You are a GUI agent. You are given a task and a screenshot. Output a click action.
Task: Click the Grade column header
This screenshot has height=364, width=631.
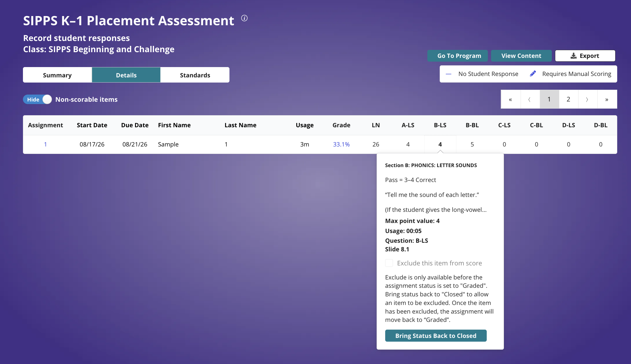coord(341,125)
